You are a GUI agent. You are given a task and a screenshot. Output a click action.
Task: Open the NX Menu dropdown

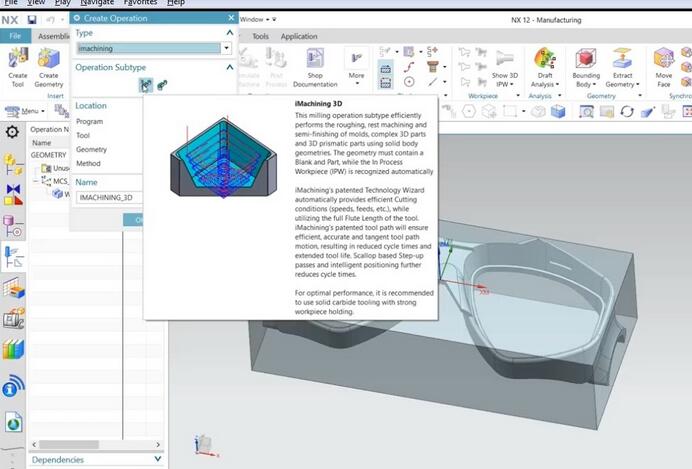26,111
